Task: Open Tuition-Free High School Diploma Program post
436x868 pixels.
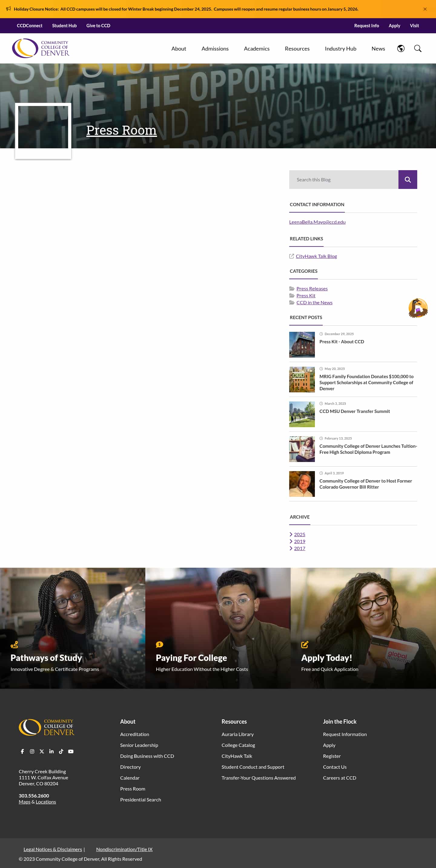Action: click(368, 449)
